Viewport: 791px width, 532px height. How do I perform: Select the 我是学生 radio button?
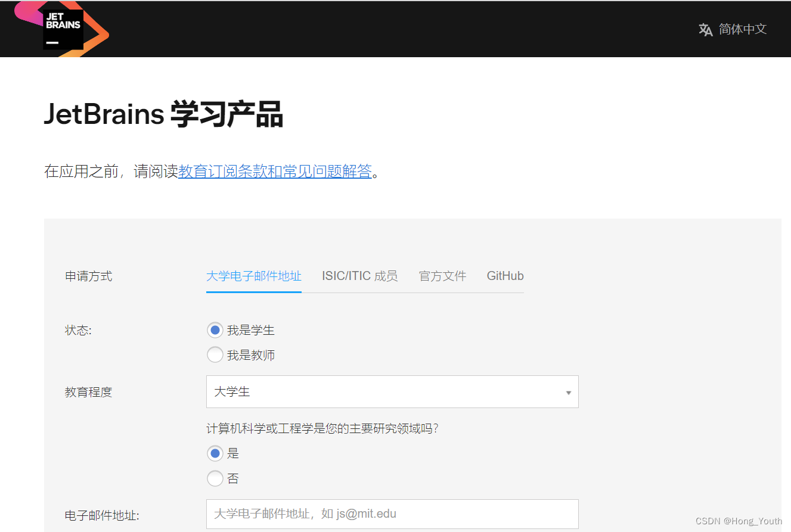215,330
